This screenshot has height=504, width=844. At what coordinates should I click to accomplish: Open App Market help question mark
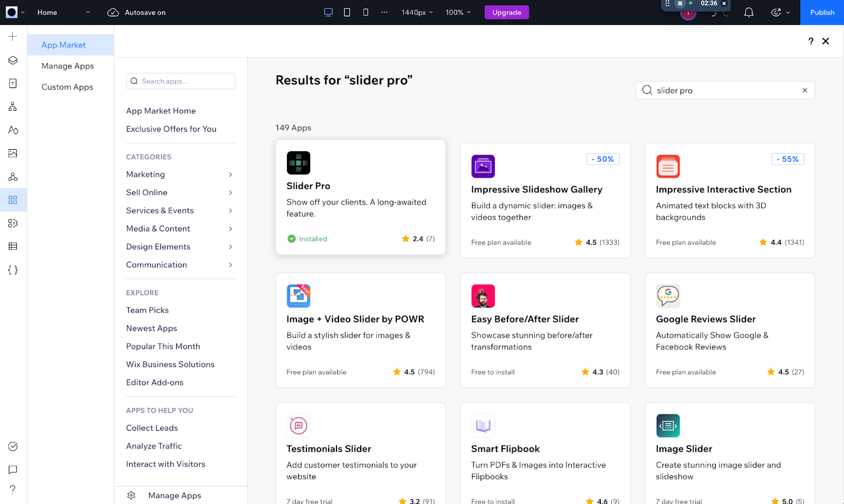811,41
